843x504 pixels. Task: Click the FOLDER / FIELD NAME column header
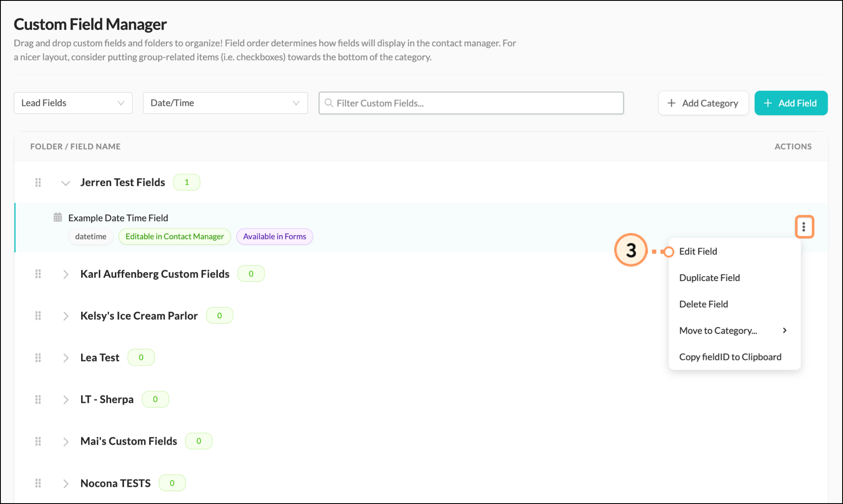(75, 146)
